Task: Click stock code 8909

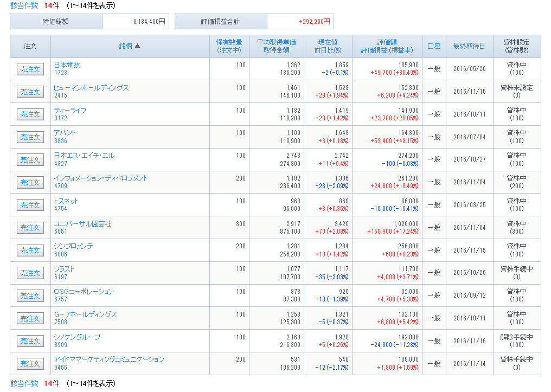Action: (x=60, y=345)
